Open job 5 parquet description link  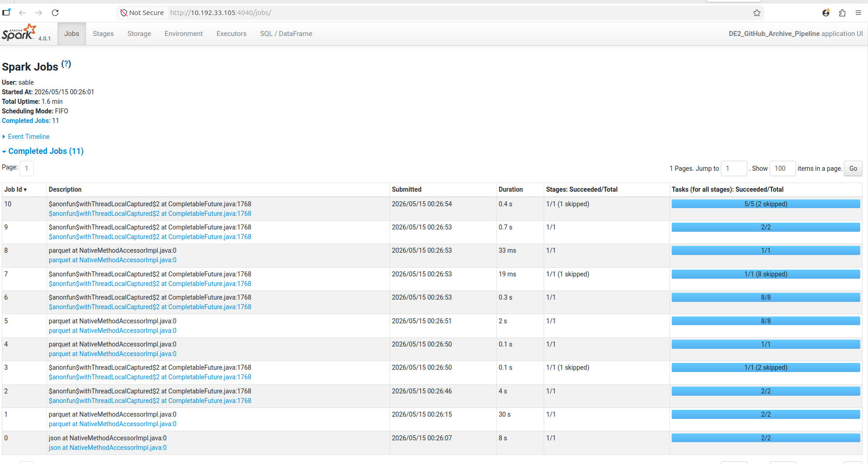[x=112, y=331]
